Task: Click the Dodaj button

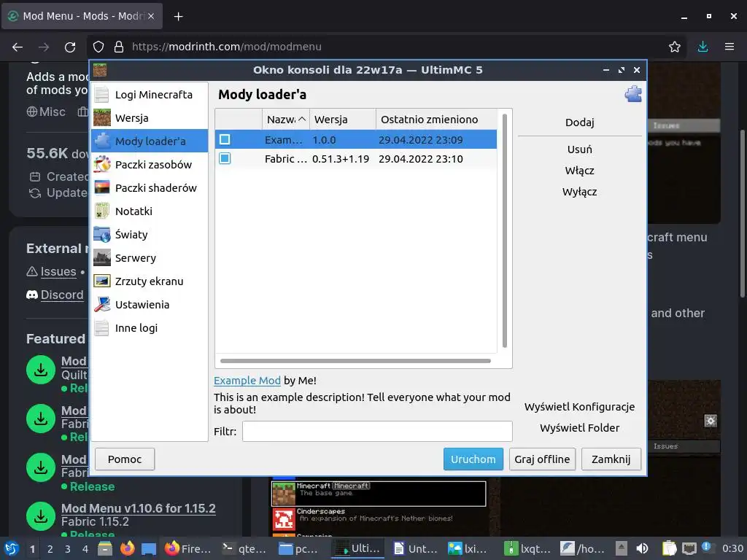Action: tap(580, 122)
